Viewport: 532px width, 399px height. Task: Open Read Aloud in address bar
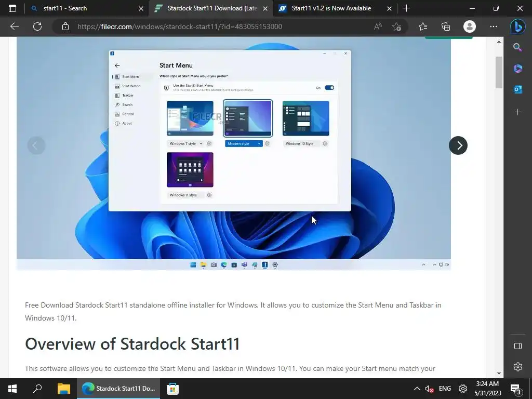tap(378, 26)
